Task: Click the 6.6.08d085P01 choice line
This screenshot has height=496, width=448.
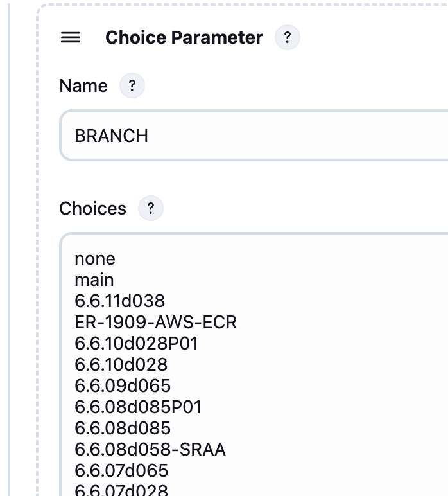Action: 138,407
